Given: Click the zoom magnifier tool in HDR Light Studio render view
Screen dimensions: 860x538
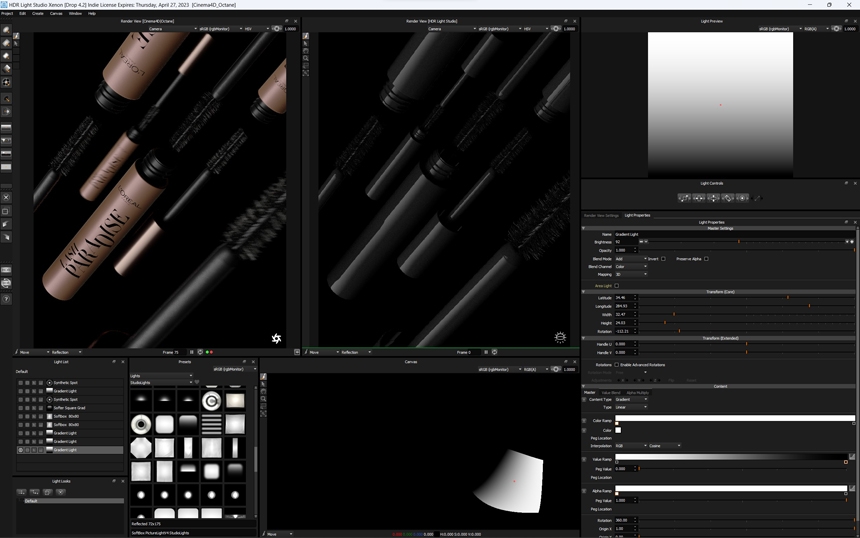Looking at the screenshot, I should pyautogui.click(x=305, y=58).
